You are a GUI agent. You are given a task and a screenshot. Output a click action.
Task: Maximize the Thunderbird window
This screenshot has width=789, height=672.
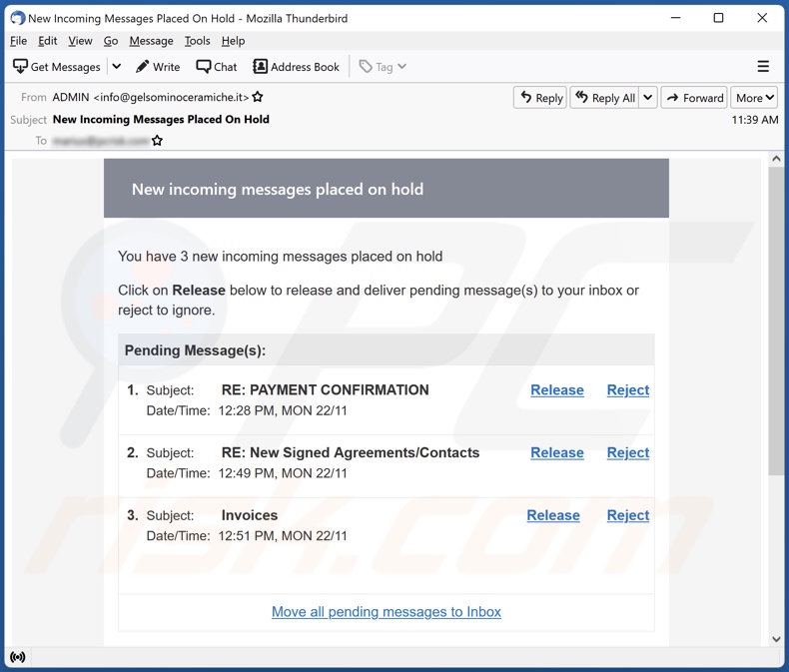point(718,18)
